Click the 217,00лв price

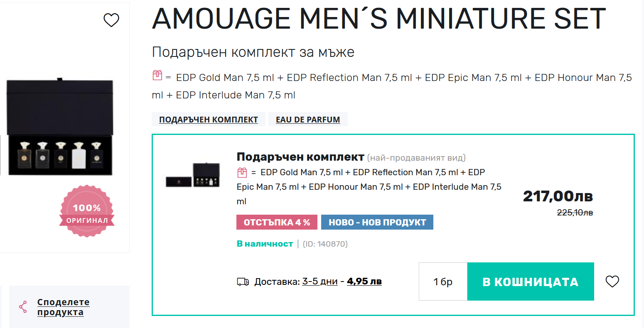tap(558, 196)
